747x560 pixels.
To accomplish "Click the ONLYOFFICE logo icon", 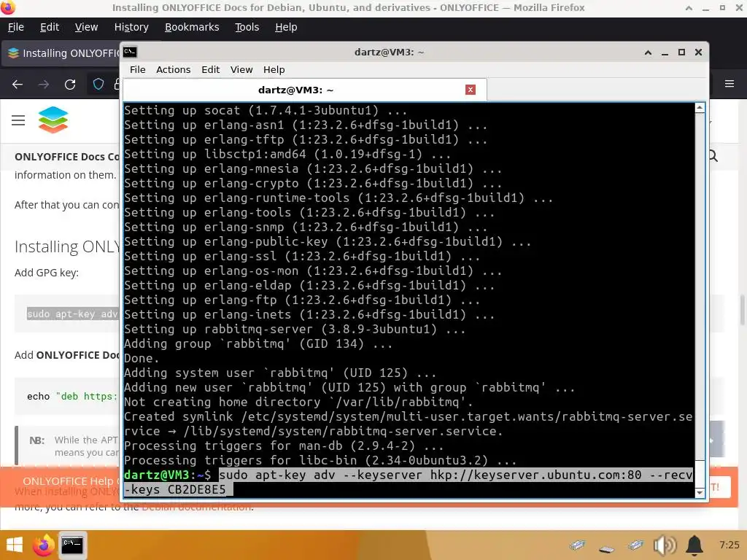I will tap(53, 120).
